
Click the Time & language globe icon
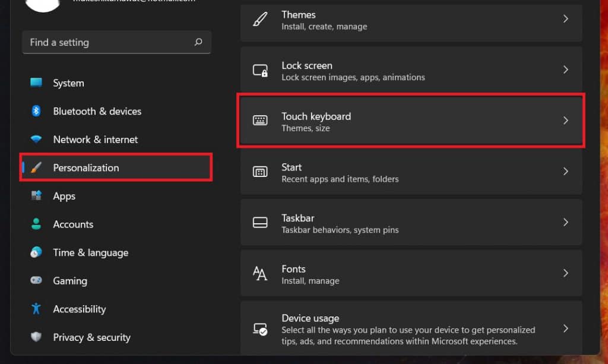pos(36,252)
